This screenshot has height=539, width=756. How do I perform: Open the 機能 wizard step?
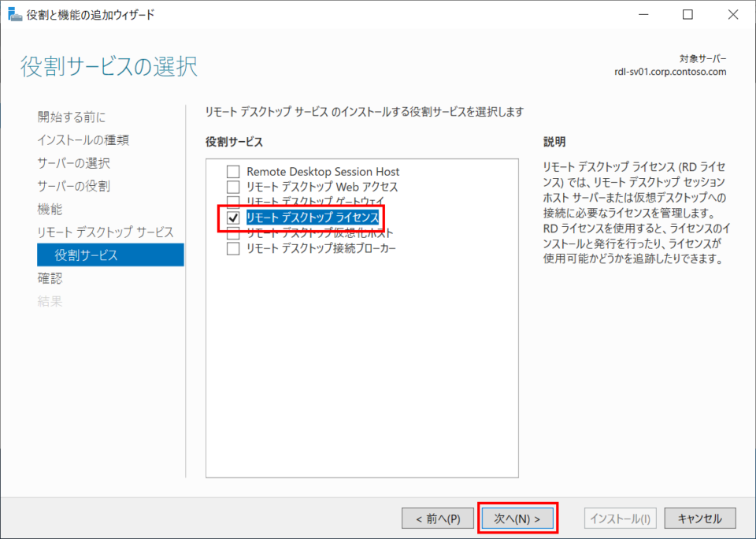50,209
